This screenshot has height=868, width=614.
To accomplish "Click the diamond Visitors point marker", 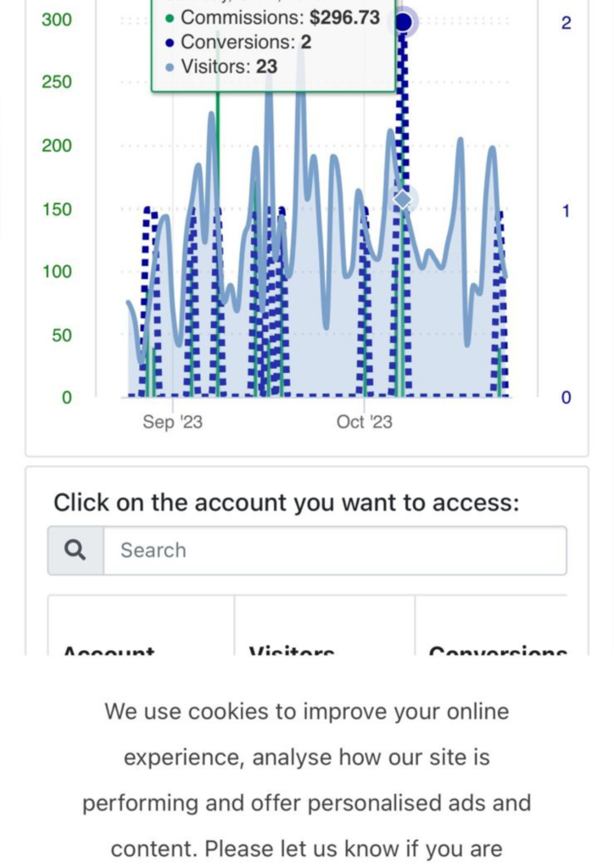I will point(403,199).
